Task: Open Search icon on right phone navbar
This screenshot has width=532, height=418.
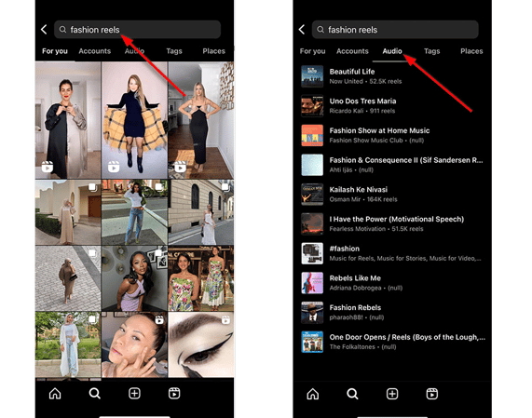Action: tap(352, 394)
